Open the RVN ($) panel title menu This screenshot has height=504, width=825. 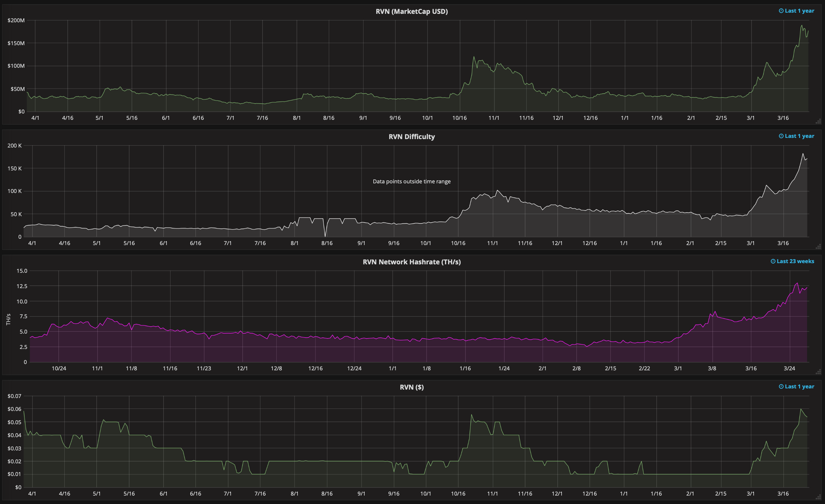(x=412, y=387)
